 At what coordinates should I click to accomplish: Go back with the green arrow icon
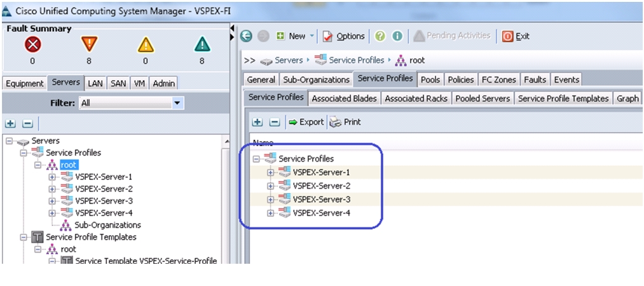pyautogui.click(x=246, y=36)
